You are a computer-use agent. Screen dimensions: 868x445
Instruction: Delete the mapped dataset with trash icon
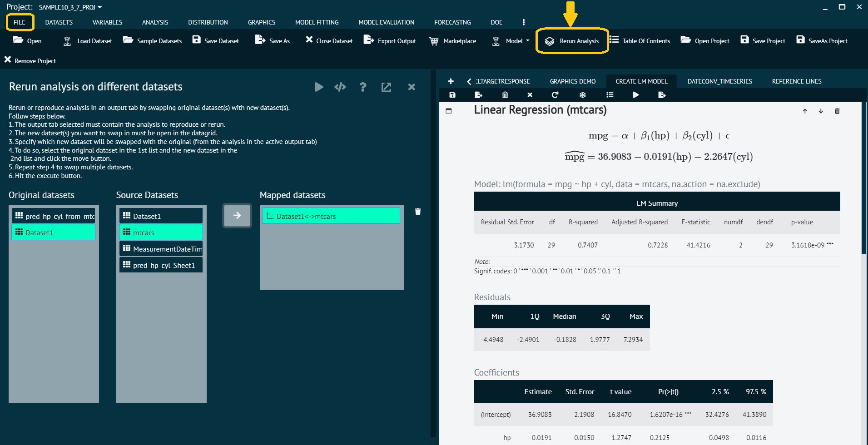point(418,212)
